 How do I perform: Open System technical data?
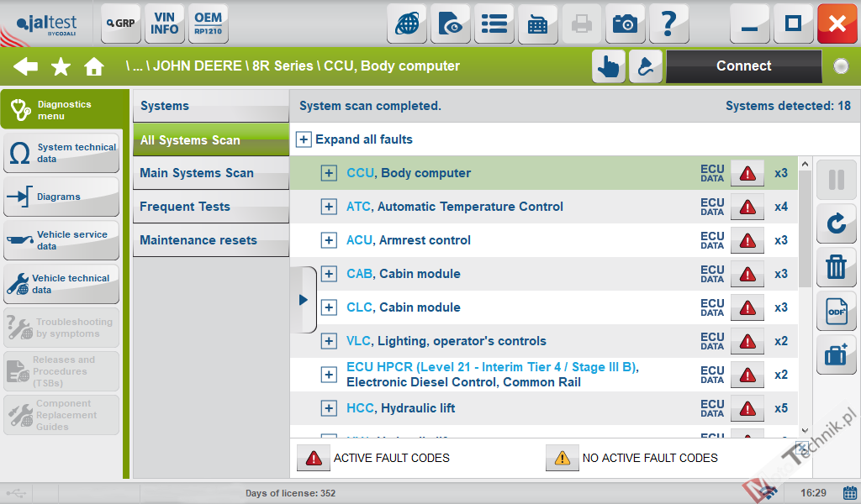pos(61,153)
